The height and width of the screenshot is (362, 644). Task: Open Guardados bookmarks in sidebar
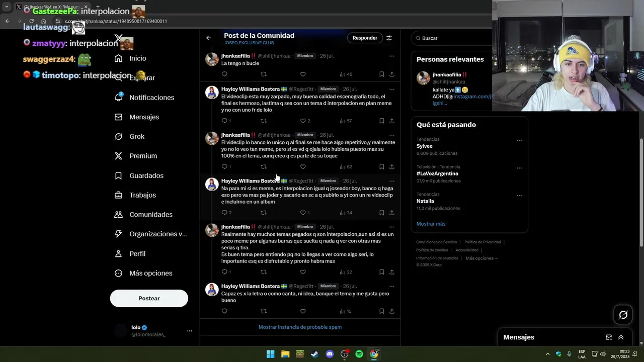click(x=139, y=175)
